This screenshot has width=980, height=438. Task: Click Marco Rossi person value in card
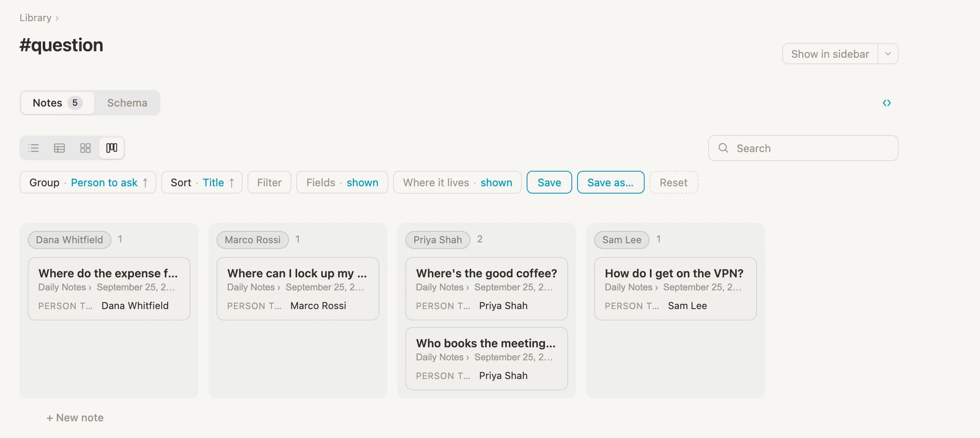point(318,306)
